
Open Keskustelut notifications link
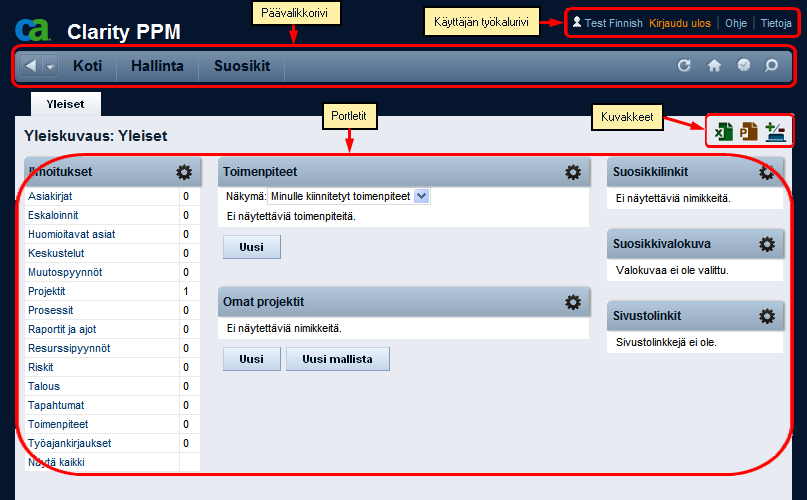click(x=56, y=253)
